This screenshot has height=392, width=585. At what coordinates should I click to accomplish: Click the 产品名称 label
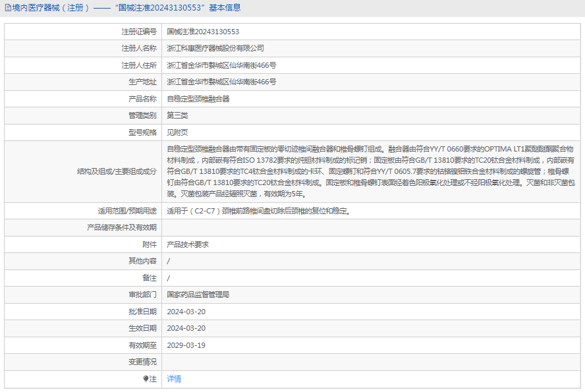tap(142, 99)
